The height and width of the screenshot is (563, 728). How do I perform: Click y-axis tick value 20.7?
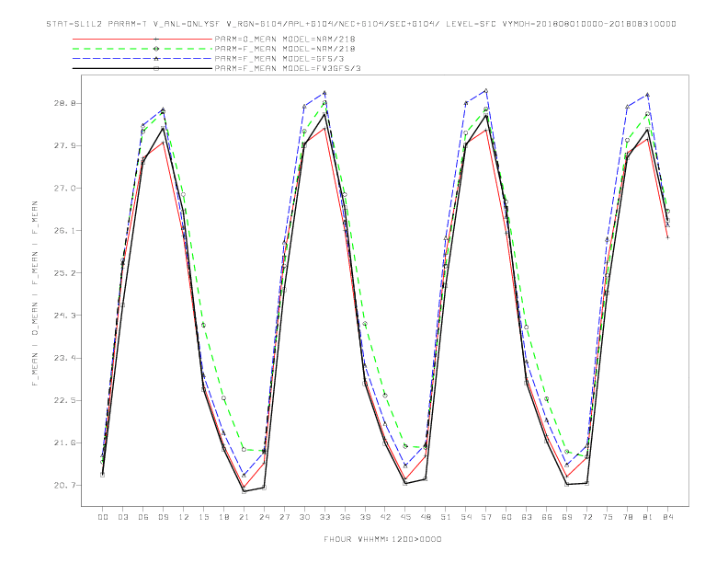point(65,486)
